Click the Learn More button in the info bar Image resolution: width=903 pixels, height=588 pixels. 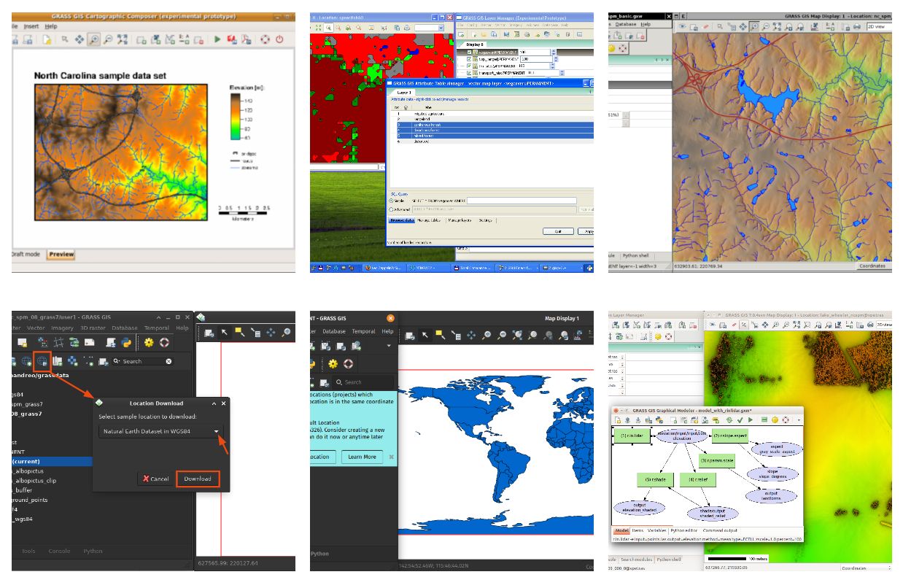pos(362,457)
